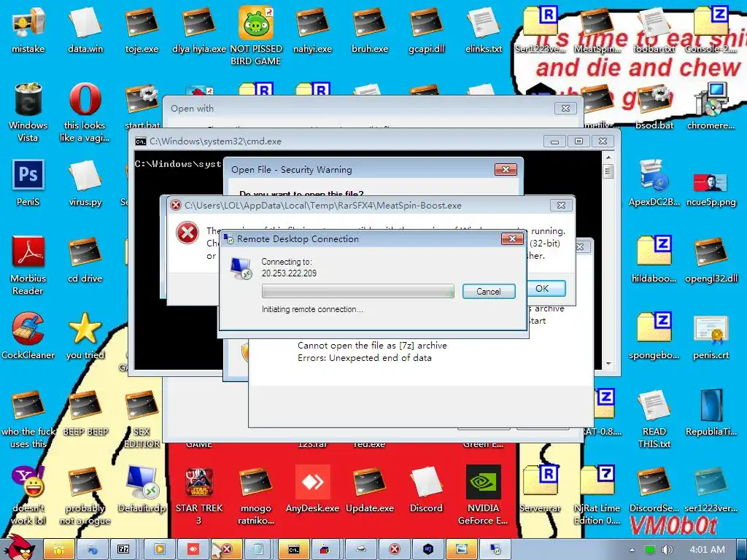Screen dimensions: 747x560
Task: Switch to cmd.exe taskbar button
Action: tap(294, 549)
